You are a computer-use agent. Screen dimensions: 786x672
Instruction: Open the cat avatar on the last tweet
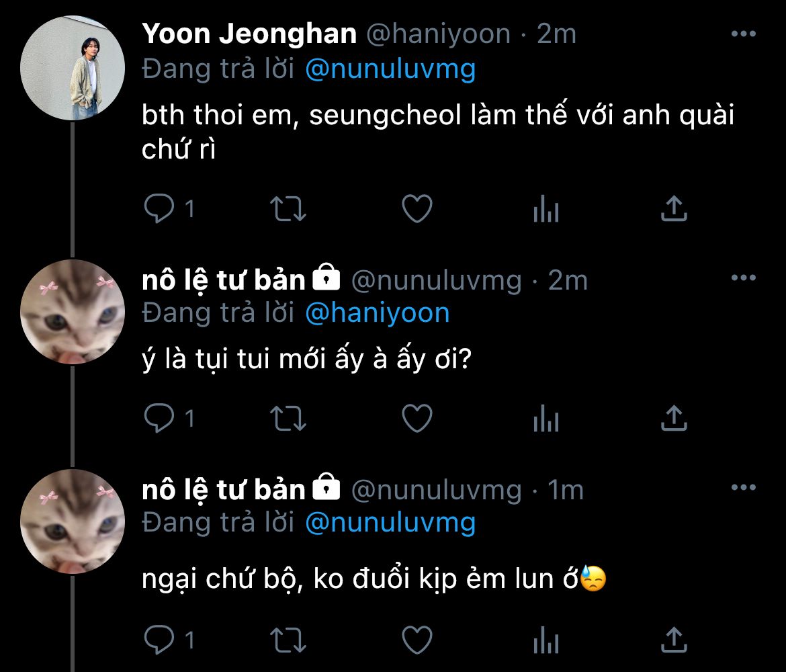(73, 521)
